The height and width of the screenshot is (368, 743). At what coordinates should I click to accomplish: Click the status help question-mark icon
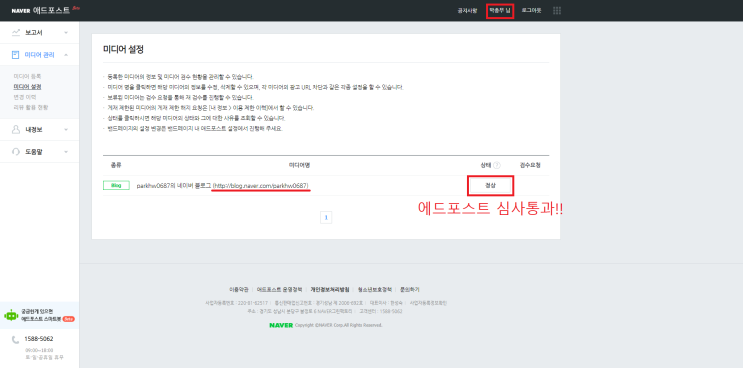[x=497, y=165]
